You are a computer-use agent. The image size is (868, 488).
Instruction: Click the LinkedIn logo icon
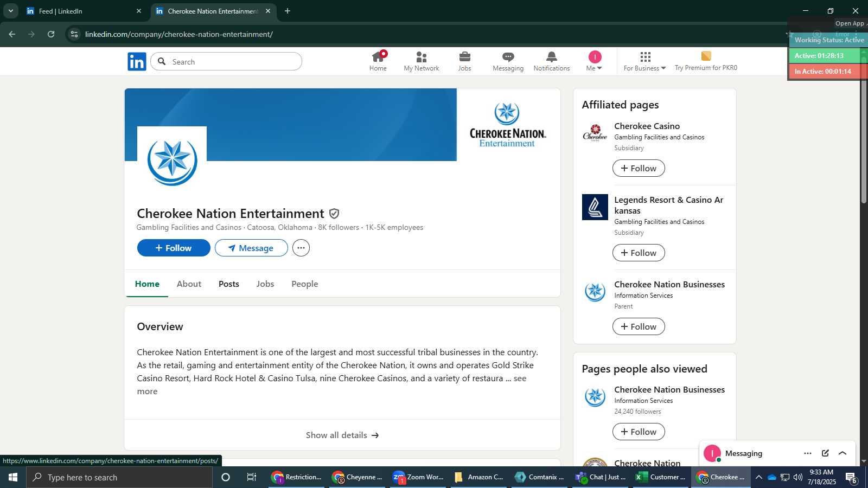[137, 62]
